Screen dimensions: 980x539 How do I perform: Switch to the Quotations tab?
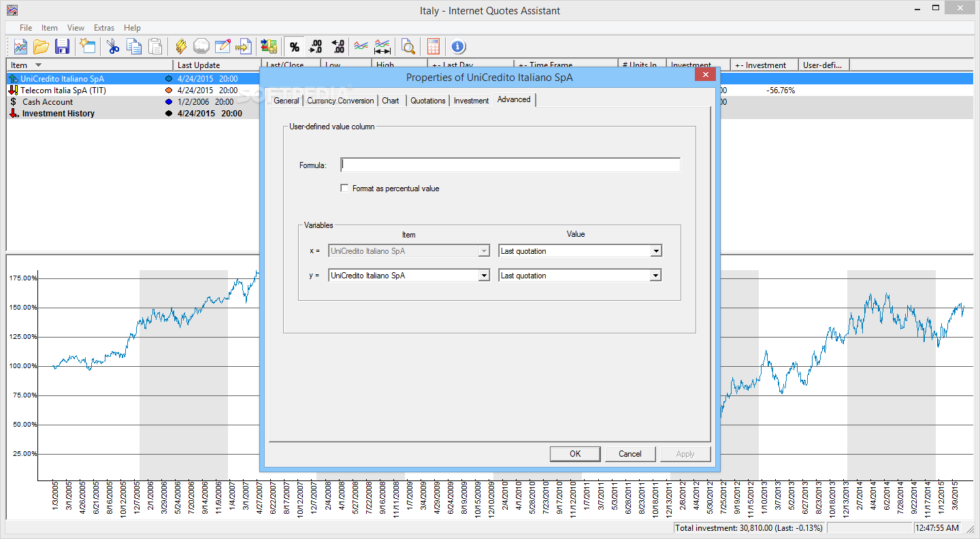pyautogui.click(x=428, y=101)
